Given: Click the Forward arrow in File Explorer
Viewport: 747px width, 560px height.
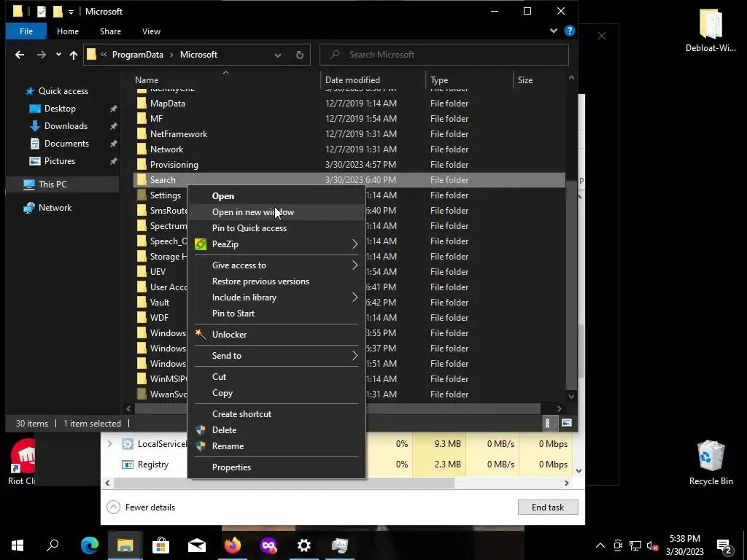Looking at the screenshot, I should tap(42, 55).
